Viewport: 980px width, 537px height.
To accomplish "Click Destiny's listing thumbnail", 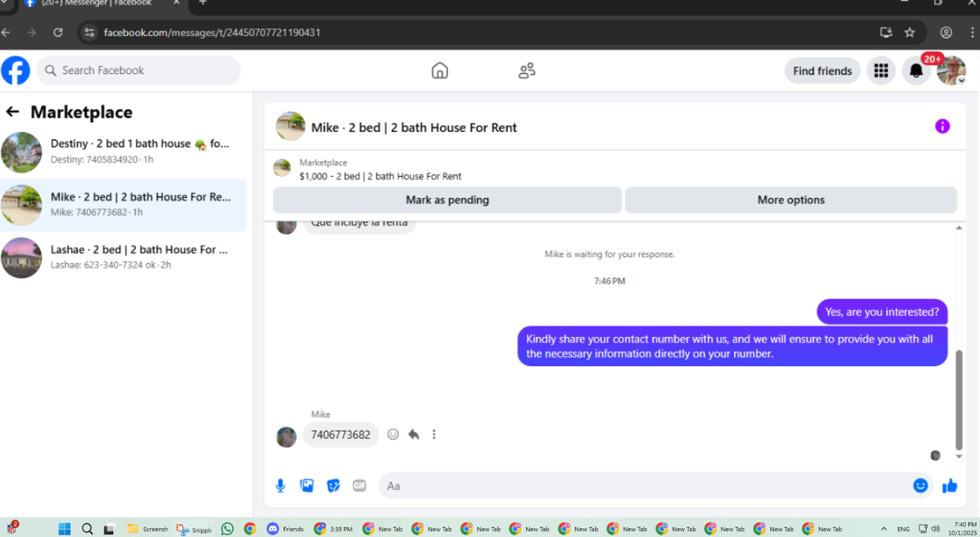I will (22, 152).
